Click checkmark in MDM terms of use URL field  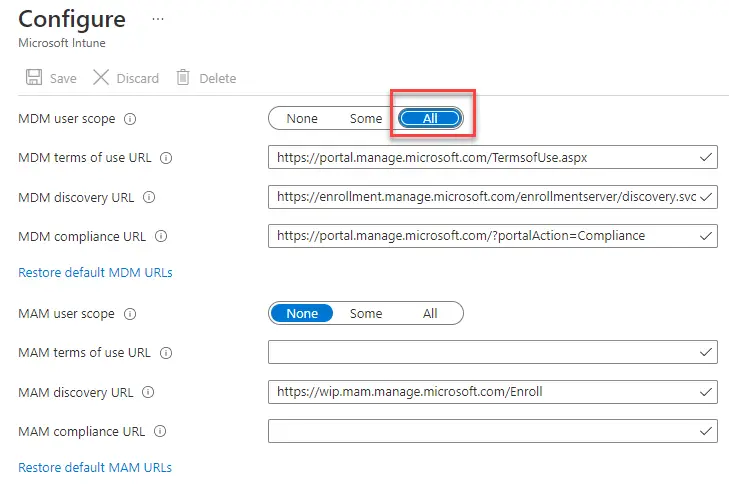point(706,158)
